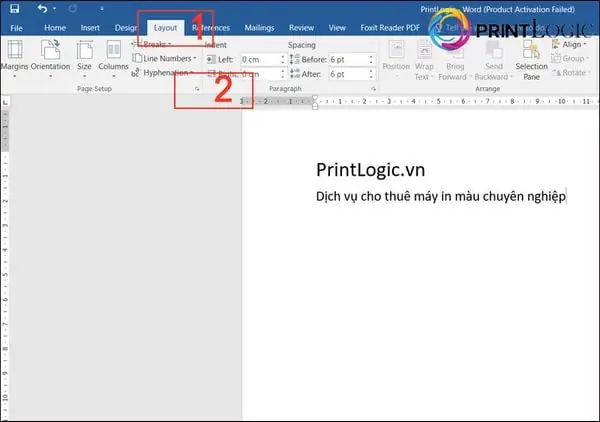Screen dimensions: 600x422
Task: Increase Indent Left with up arrow
Action: click(283, 57)
